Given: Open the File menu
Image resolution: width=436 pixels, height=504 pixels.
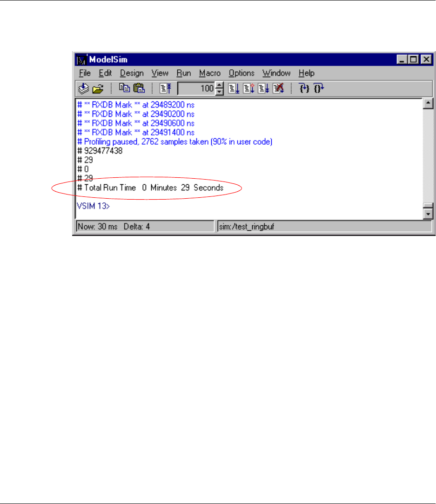Looking at the screenshot, I should coord(85,73).
